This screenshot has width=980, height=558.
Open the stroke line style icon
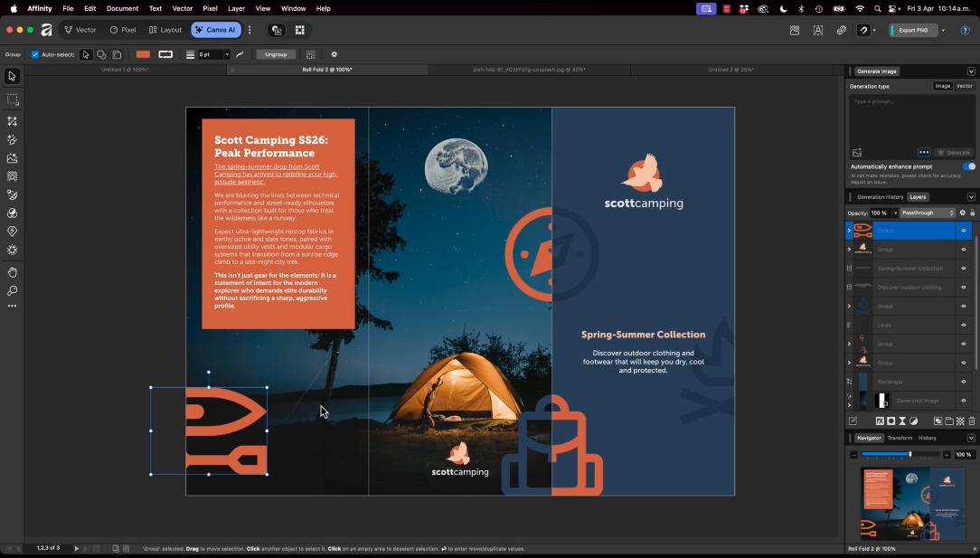tap(190, 54)
